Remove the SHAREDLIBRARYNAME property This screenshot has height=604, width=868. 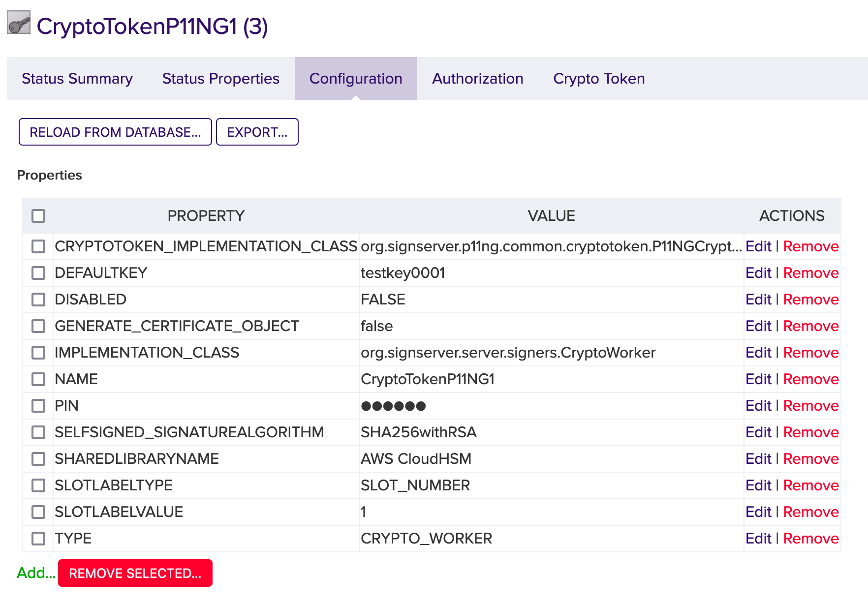(x=810, y=459)
